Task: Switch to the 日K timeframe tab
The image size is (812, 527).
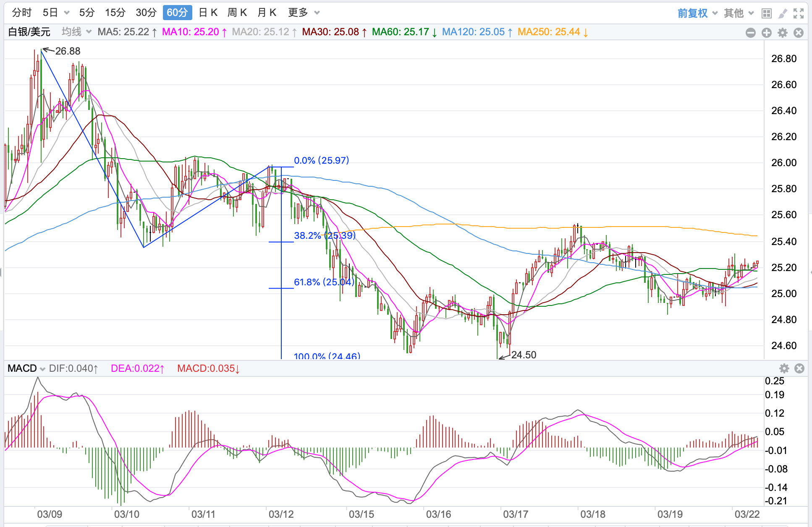Action: [208, 13]
